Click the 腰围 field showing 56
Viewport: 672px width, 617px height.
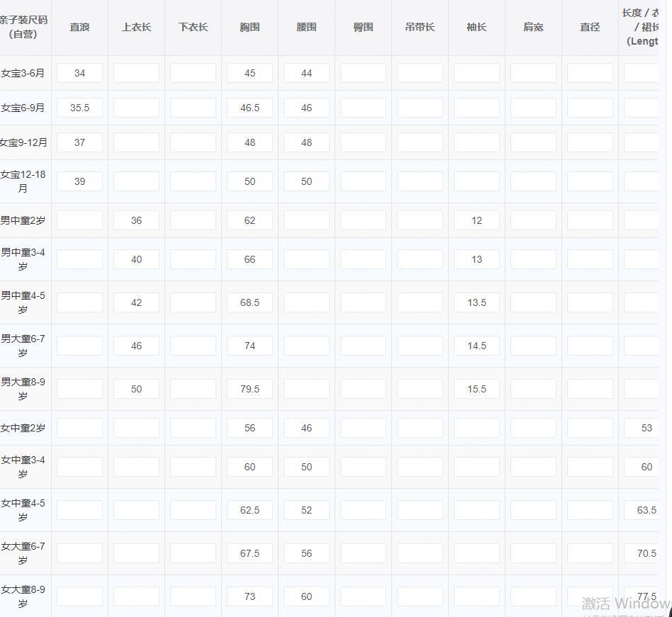tap(306, 554)
